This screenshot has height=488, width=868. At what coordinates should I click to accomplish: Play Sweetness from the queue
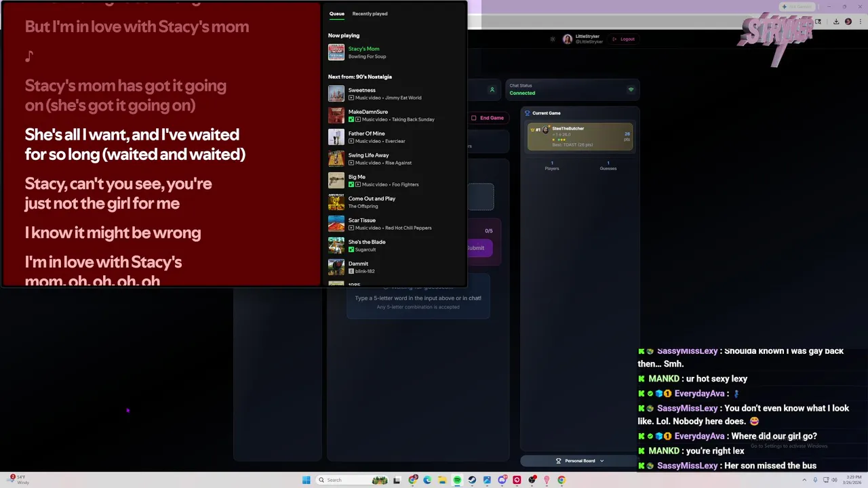(x=361, y=90)
